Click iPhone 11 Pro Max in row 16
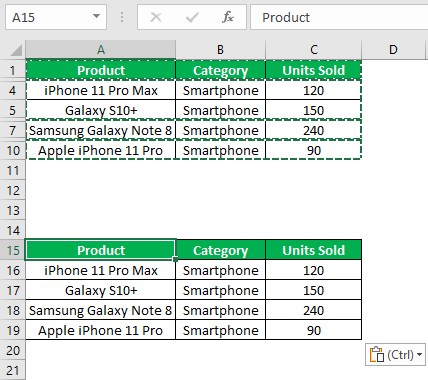The height and width of the screenshot is (380, 428). pyautogui.click(x=101, y=270)
